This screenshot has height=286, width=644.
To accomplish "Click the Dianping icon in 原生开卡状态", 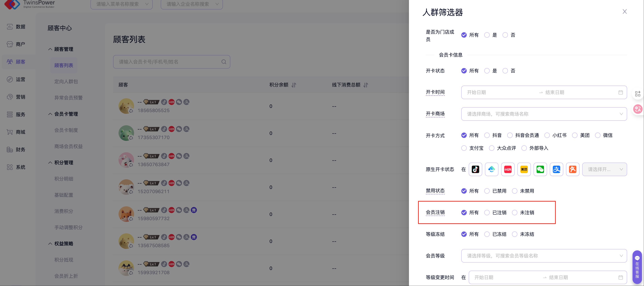I will [573, 169].
